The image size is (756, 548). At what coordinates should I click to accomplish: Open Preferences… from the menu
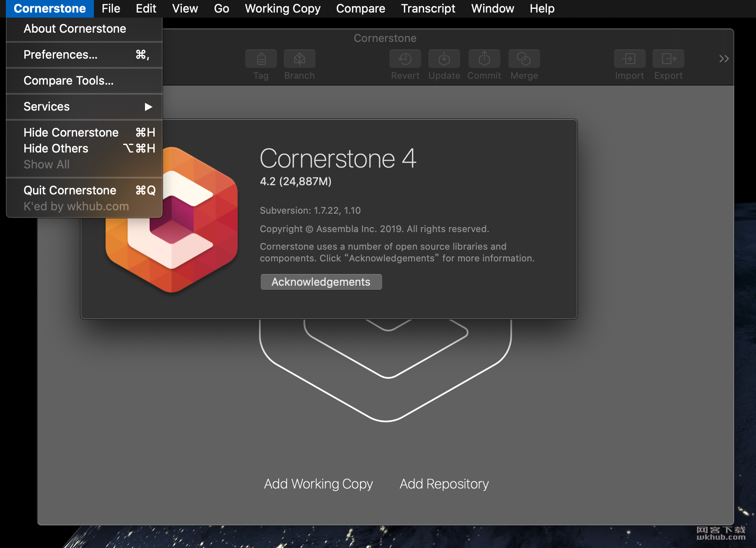click(84, 54)
